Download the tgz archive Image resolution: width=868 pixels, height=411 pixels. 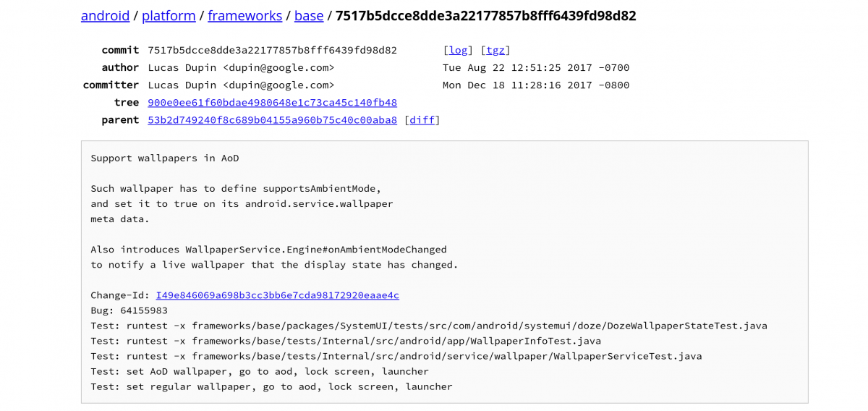(x=495, y=50)
